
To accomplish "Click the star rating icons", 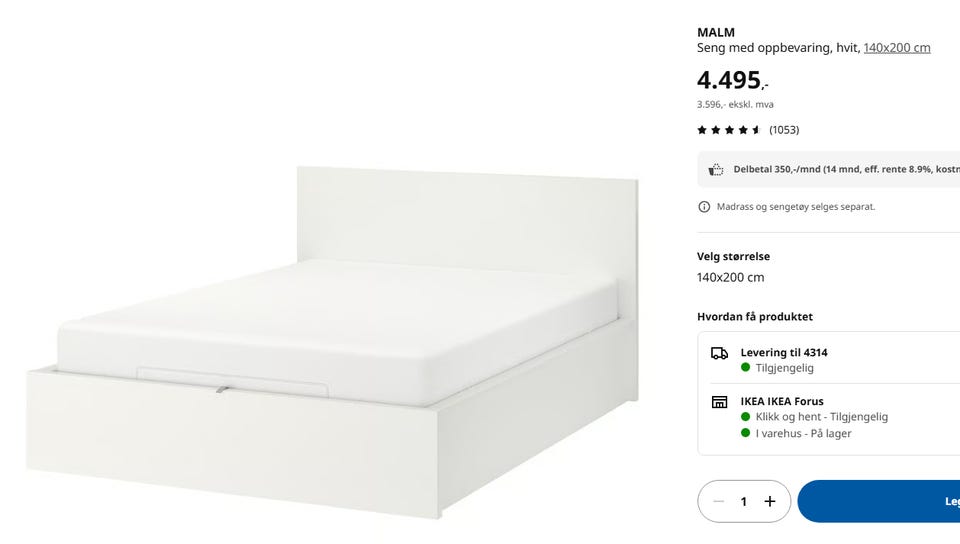I will point(729,130).
